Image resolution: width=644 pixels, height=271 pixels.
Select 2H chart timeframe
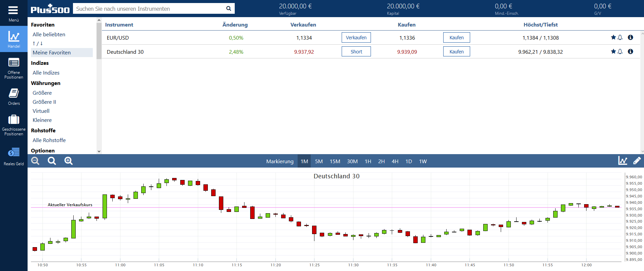(x=381, y=162)
